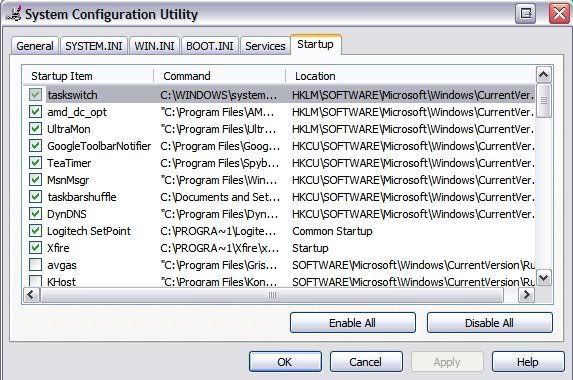Click the Cancel button
573x380 pixels.
point(366,362)
